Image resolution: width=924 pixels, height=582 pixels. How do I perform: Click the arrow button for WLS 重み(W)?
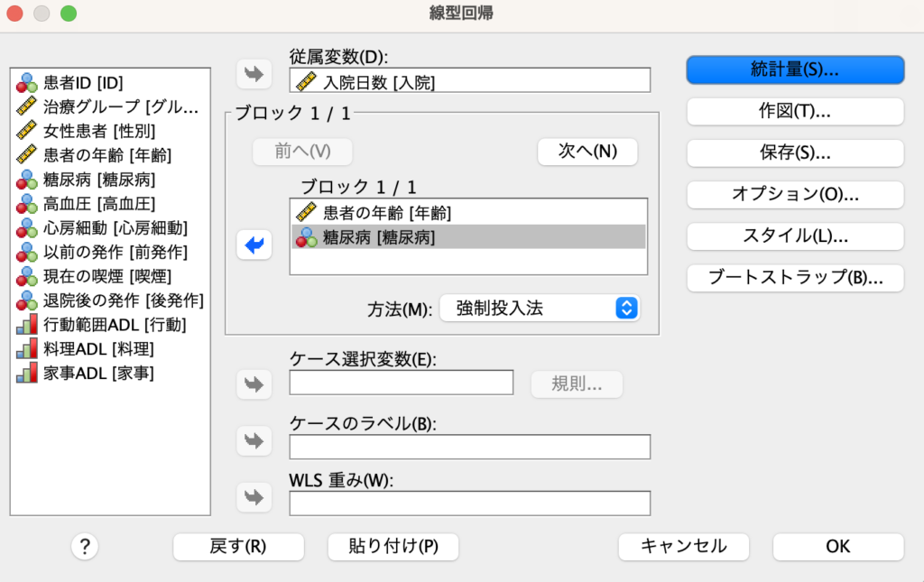[254, 497]
